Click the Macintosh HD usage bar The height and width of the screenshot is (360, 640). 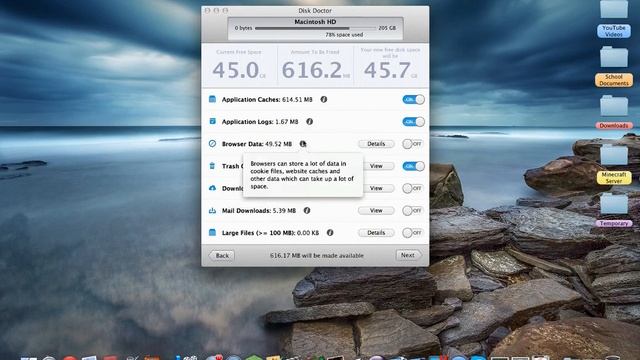click(315, 28)
